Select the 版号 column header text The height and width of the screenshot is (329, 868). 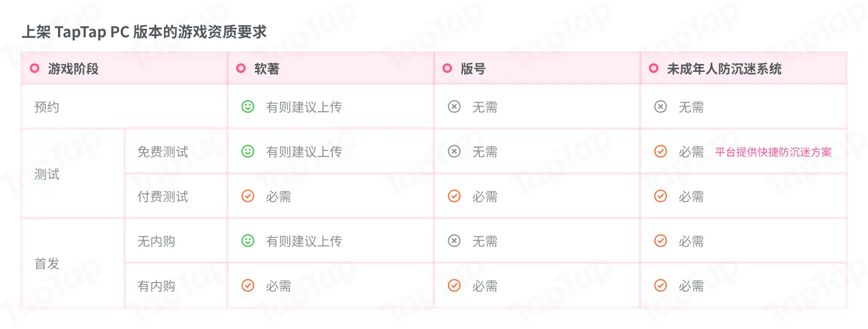point(473,69)
